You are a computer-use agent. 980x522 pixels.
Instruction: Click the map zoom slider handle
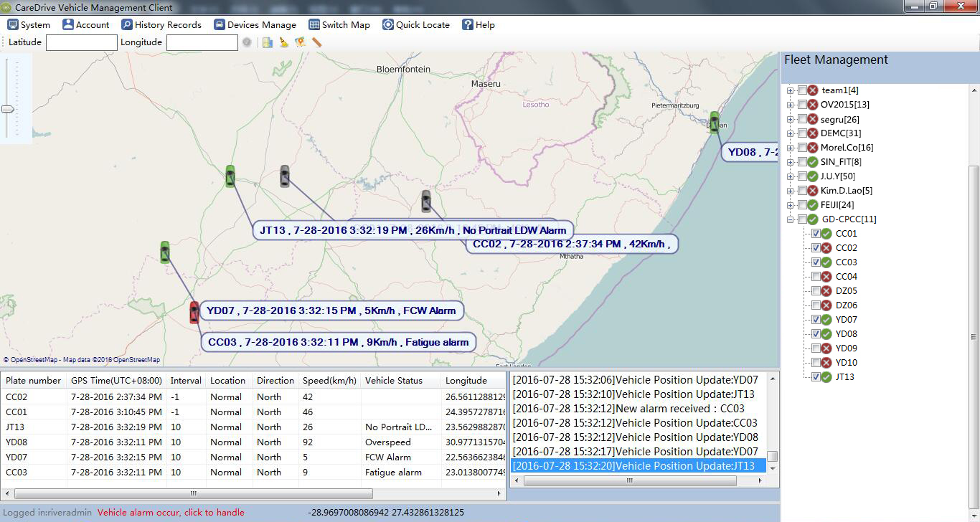click(8, 109)
